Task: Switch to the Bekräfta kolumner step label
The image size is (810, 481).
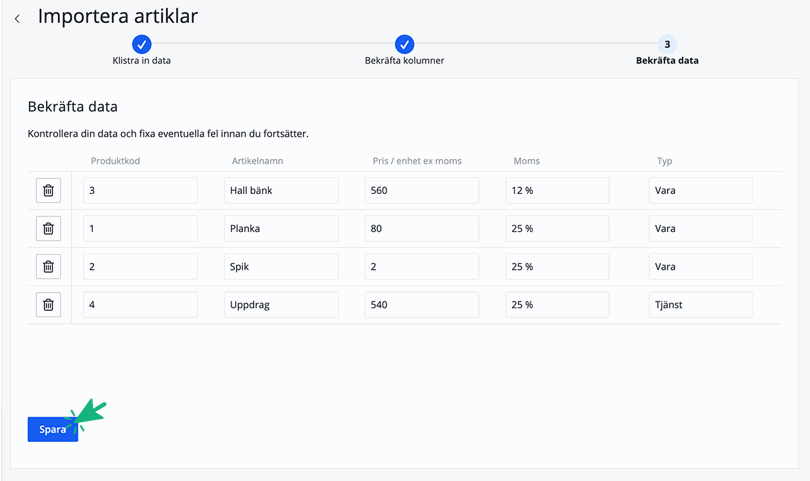Action: pos(404,61)
